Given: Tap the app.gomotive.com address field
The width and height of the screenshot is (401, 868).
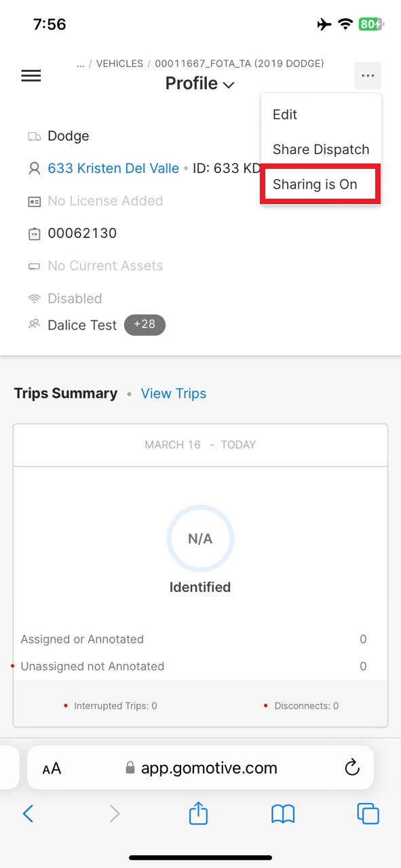Looking at the screenshot, I should 201,768.
